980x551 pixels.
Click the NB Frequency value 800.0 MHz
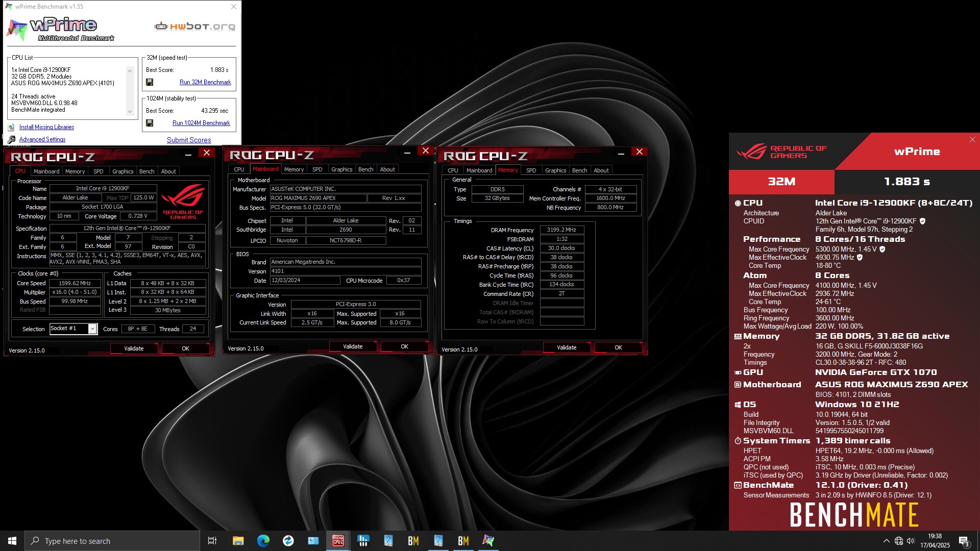[610, 208]
